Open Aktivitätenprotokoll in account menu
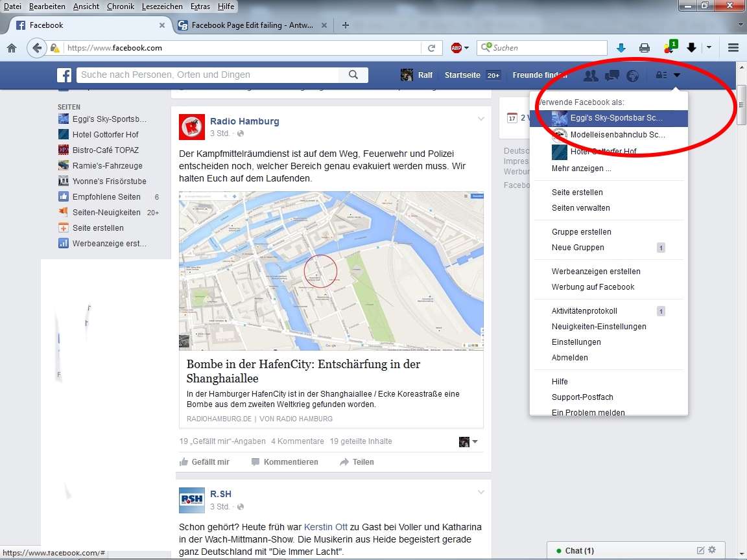747x560 pixels. [x=584, y=311]
